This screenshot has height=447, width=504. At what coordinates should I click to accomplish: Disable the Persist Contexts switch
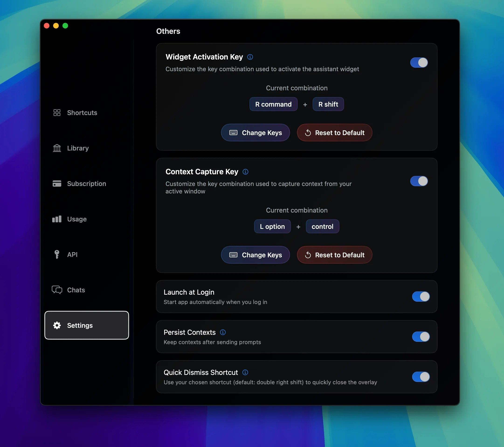pos(421,337)
